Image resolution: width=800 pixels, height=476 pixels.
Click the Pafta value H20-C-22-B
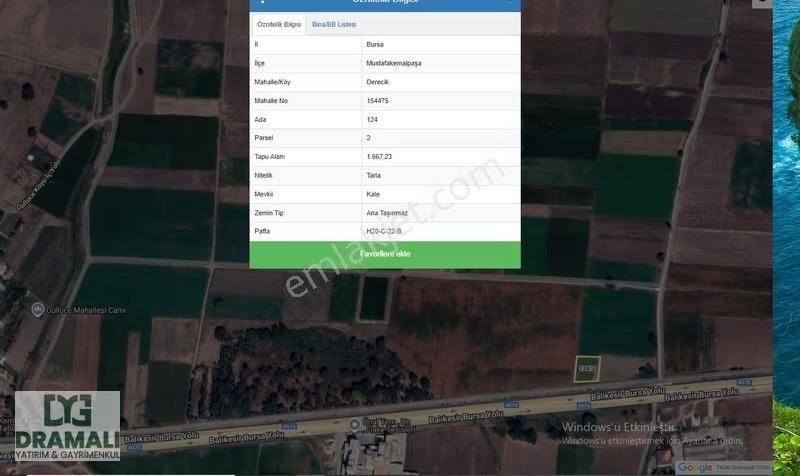coord(384,231)
